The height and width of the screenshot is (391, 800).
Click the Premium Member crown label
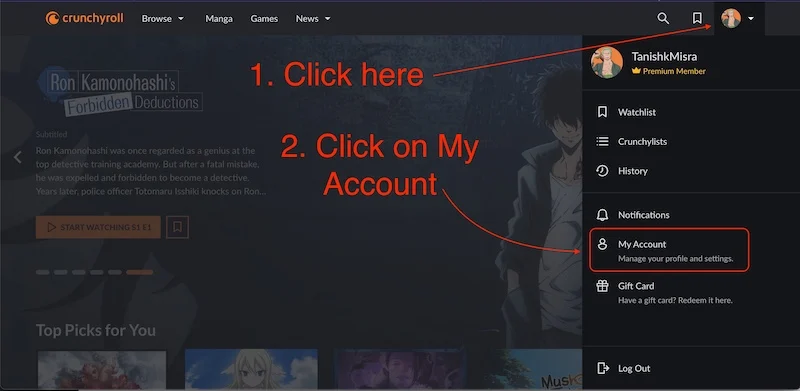668,71
